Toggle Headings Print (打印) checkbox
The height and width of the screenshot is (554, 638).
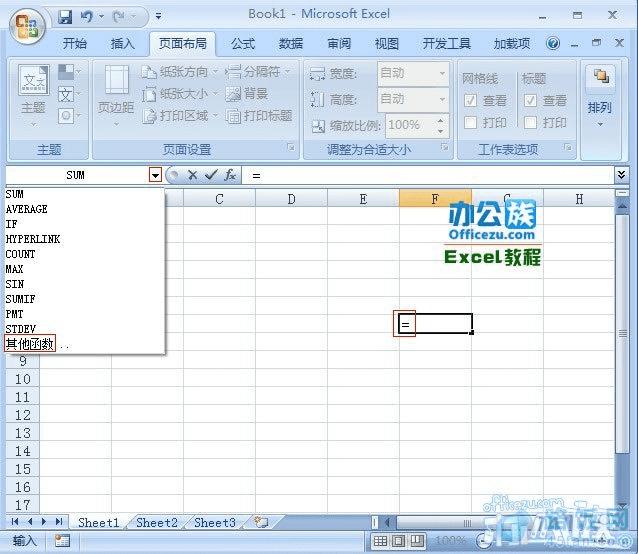coord(530,122)
